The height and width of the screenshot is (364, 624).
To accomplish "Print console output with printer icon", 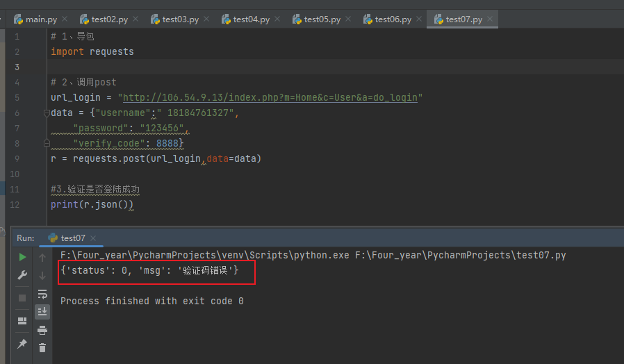I will tap(42, 330).
